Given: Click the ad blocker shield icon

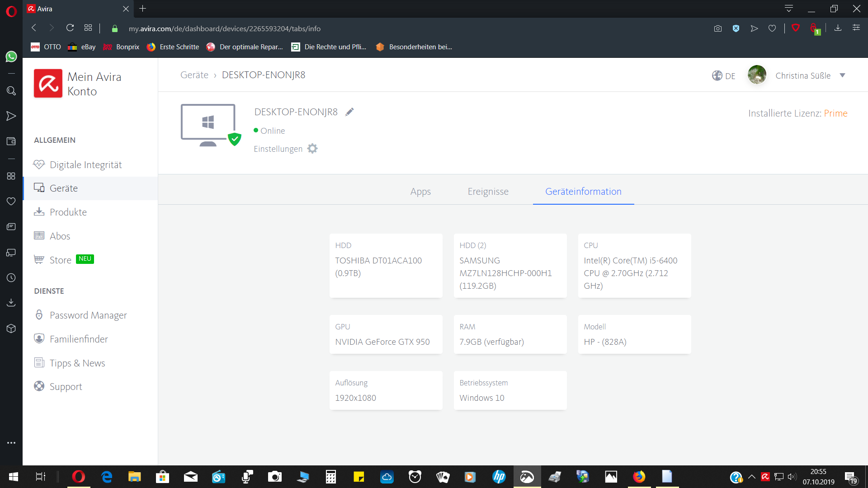Looking at the screenshot, I should tap(736, 28).
